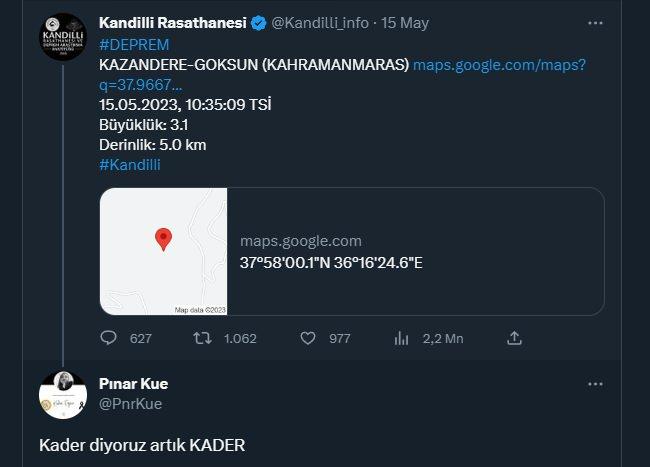This screenshot has height=467, width=650.
Task: Open the coordinates link card title
Action: 331,263
